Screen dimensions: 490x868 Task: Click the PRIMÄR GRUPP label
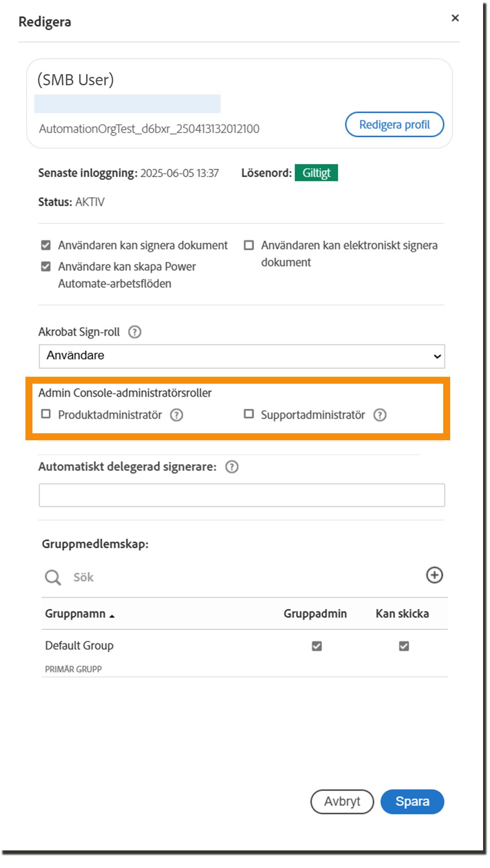point(73,669)
